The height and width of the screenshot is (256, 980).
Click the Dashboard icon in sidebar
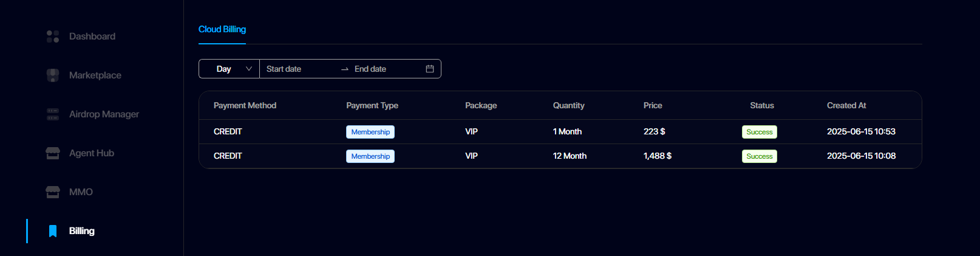(x=53, y=36)
